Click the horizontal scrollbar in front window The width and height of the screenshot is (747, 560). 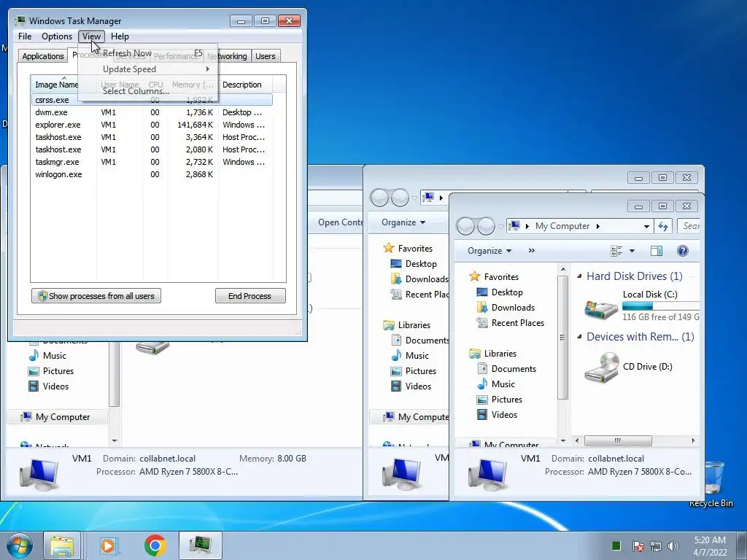(617, 440)
